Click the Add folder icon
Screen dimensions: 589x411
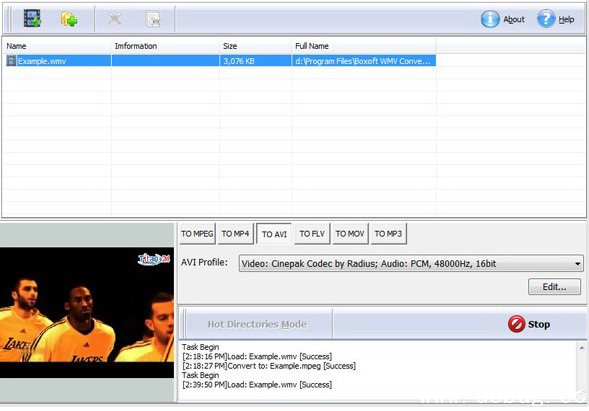(x=69, y=19)
